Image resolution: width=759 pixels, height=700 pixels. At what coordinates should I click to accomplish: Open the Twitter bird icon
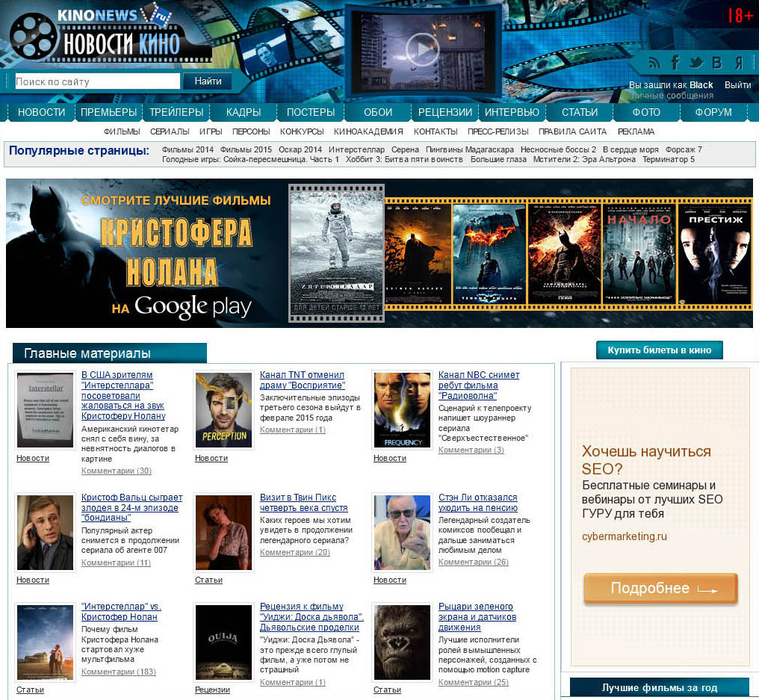click(696, 63)
